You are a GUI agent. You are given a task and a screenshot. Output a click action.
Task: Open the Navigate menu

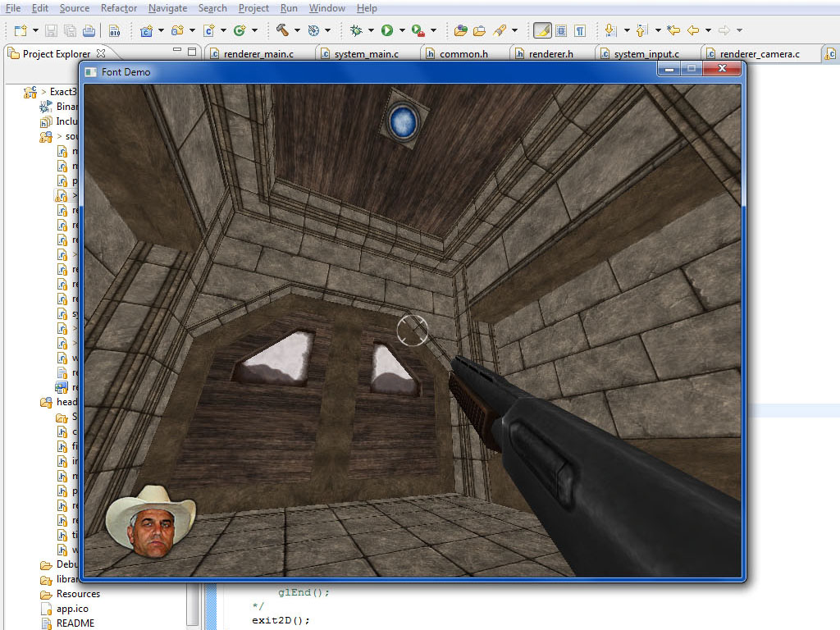[x=167, y=8]
